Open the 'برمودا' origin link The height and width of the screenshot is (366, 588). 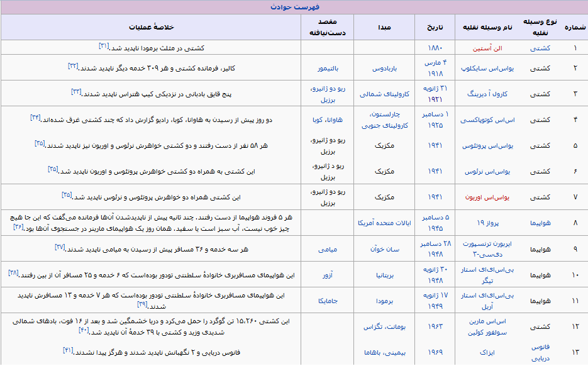tap(384, 301)
